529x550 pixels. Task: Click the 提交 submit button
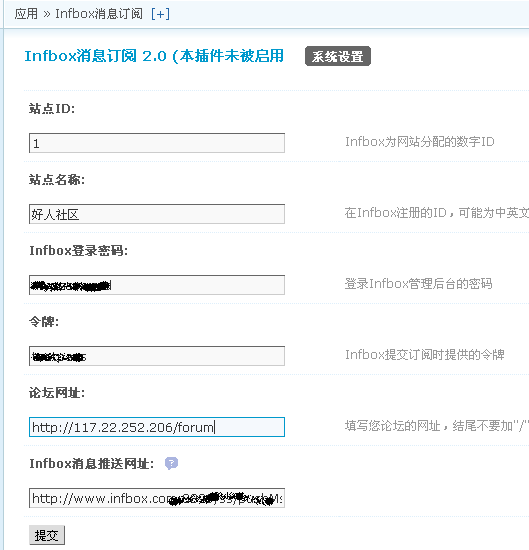pos(47,535)
